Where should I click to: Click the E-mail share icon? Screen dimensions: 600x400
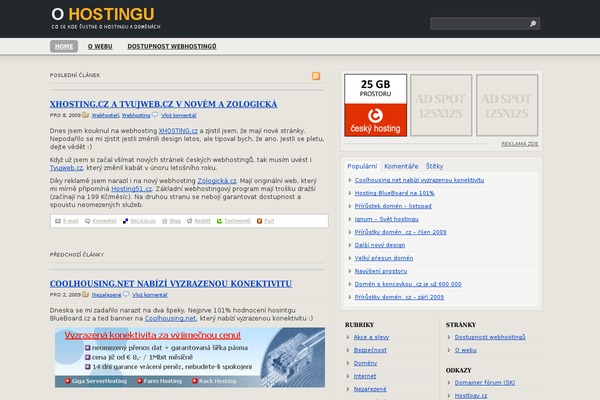58,221
